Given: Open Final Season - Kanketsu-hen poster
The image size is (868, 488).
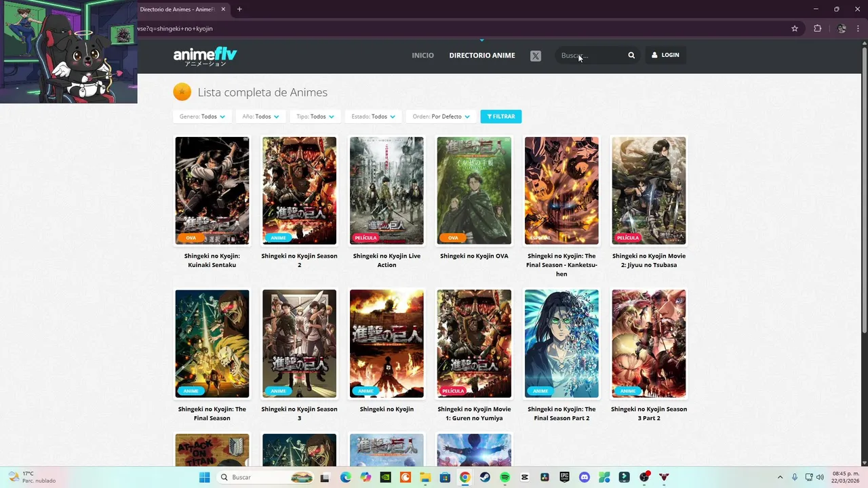Looking at the screenshot, I should coord(561,190).
